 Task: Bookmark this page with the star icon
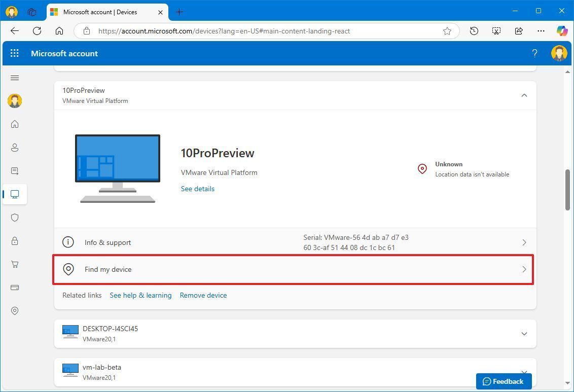click(447, 31)
